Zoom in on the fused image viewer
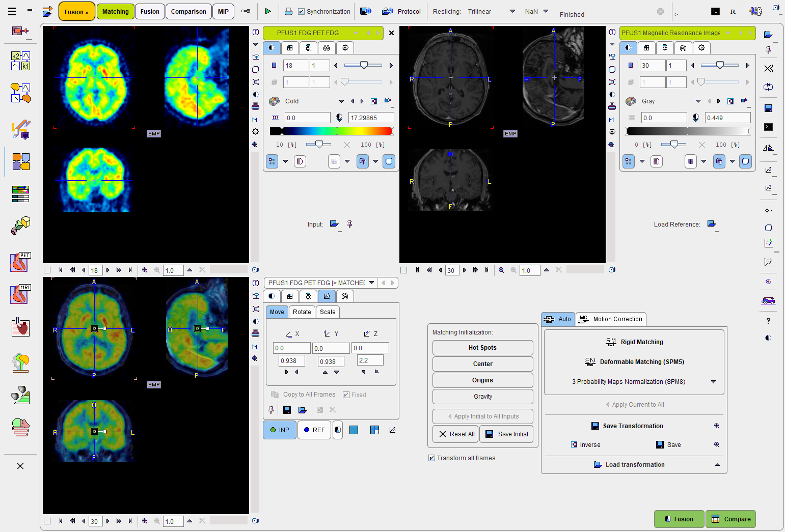Image resolution: width=785 pixels, height=532 pixels. coord(145,521)
